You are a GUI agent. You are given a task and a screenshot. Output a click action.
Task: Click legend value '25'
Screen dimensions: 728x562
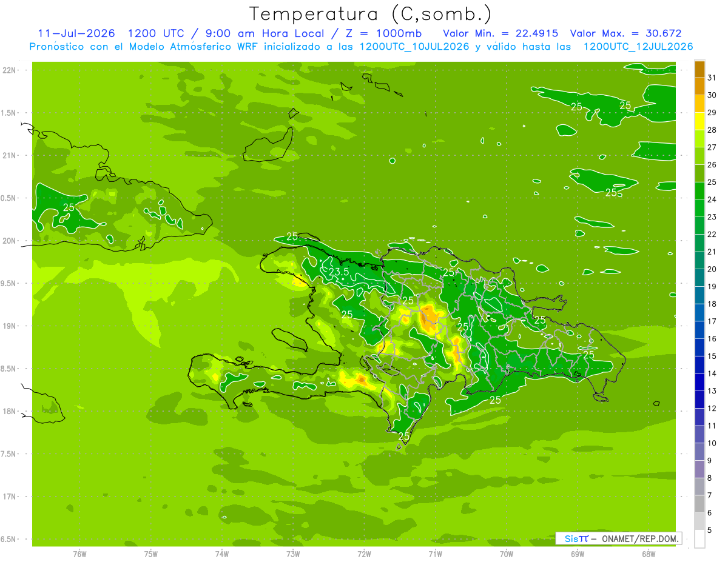click(712, 182)
